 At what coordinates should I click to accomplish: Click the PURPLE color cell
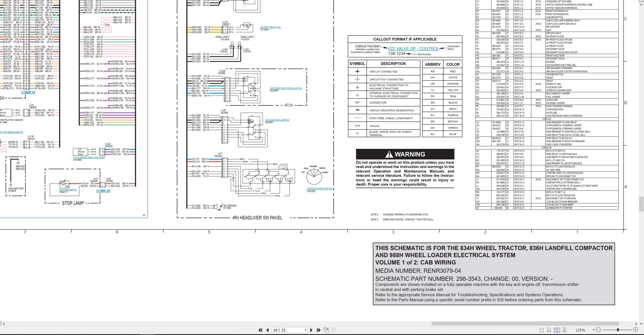coord(453,115)
